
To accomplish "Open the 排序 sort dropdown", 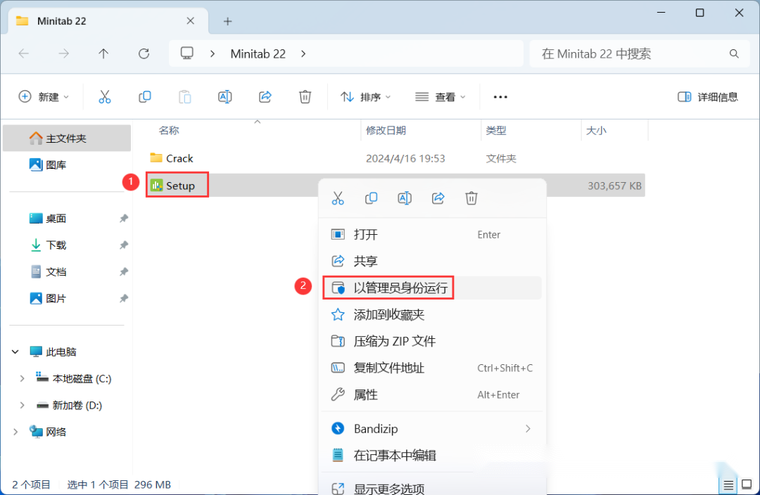I will point(365,97).
